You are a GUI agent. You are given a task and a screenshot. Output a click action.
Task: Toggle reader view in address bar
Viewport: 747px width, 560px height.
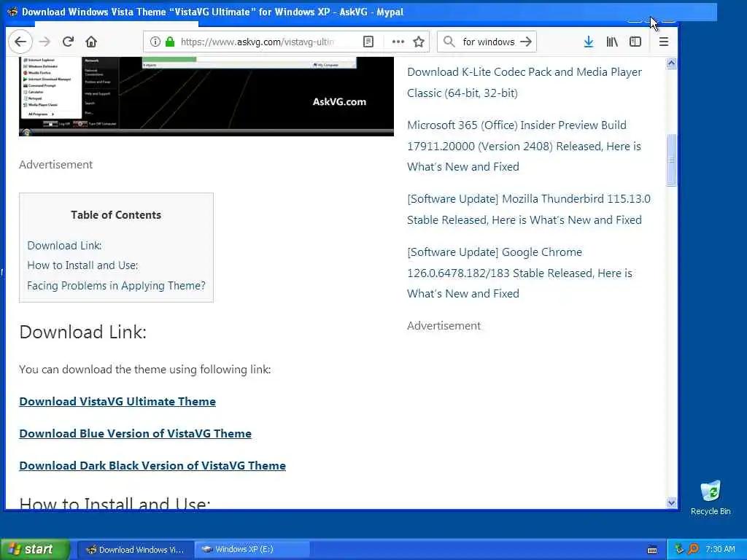point(368,42)
